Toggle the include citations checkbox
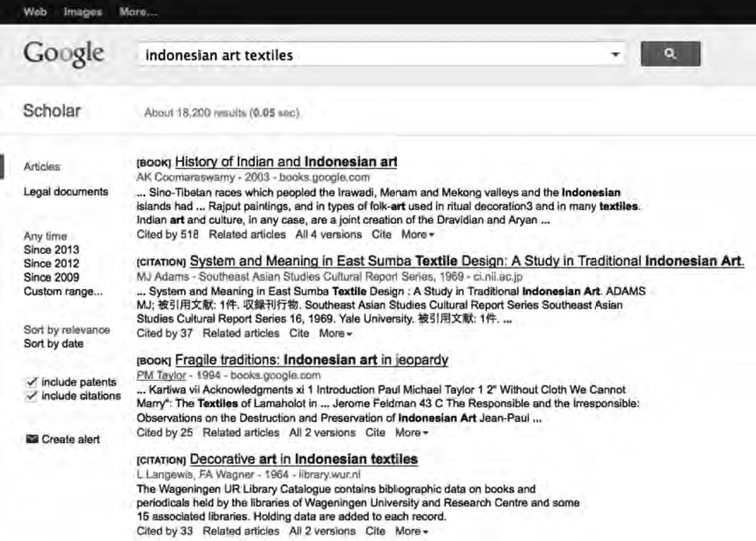 [x=31, y=396]
